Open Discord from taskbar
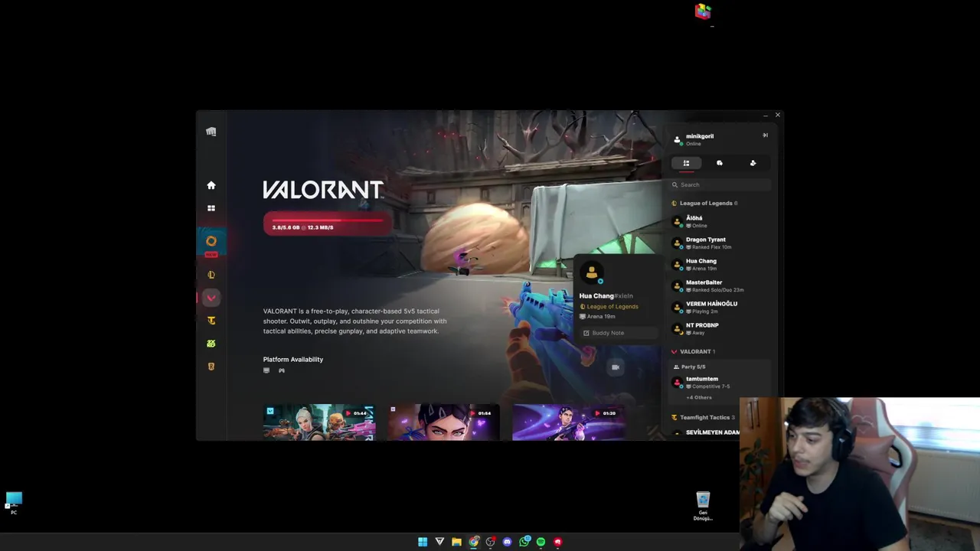The height and width of the screenshot is (551, 980). click(507, 542)
